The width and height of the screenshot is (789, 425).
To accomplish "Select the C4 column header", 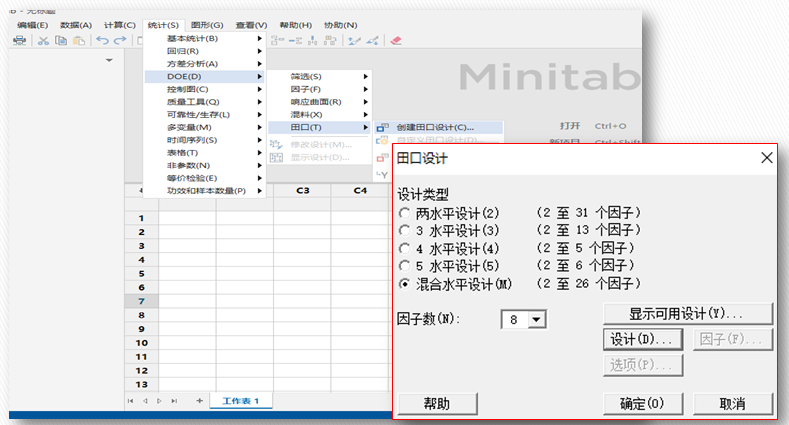I will pos(360,191).
